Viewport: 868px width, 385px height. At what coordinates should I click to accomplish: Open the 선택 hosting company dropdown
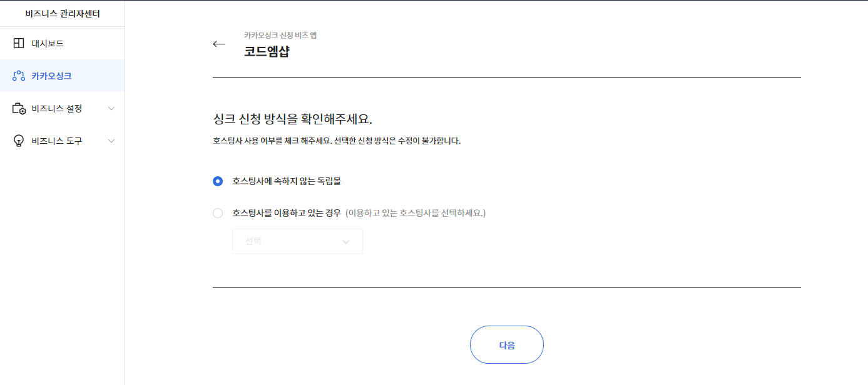coord(297,241)
